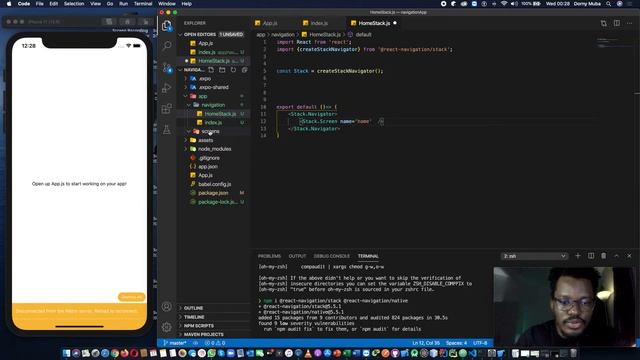Open HomeStack.js in the file tree
The width and height of the screenshot is (640, 360).
pos(220,114)
